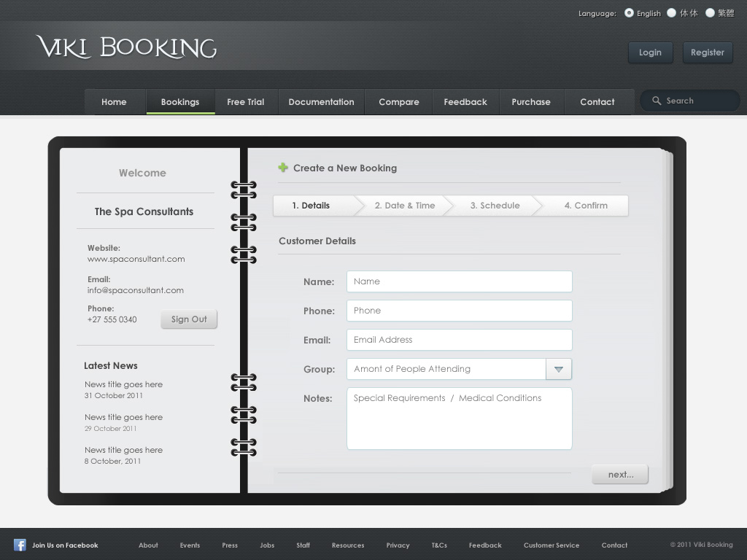Focus the Notes text area
This screenshot has width=747, height=560.
pyautogui.click(x=459, y=419)
